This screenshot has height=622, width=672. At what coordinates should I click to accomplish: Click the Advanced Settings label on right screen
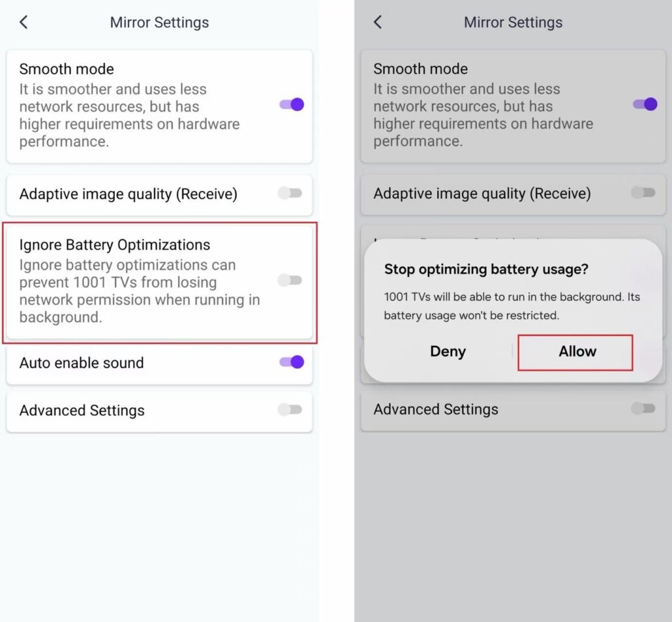click(x=436, y=409)
